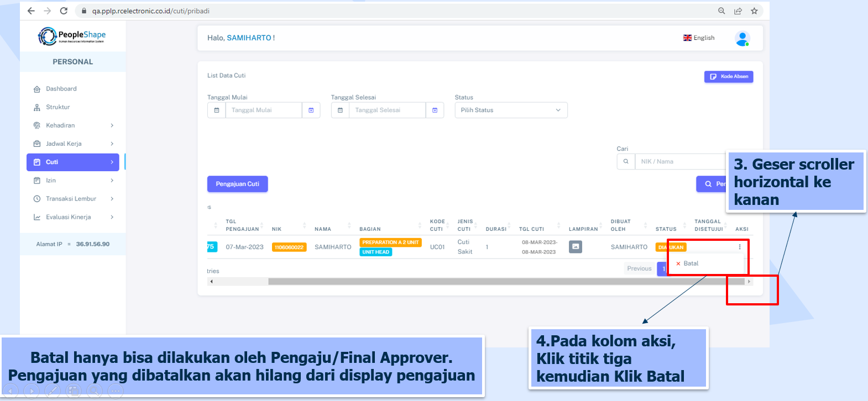
Task: Click the Pengajuan Cuti button
Action: point(237,184)
